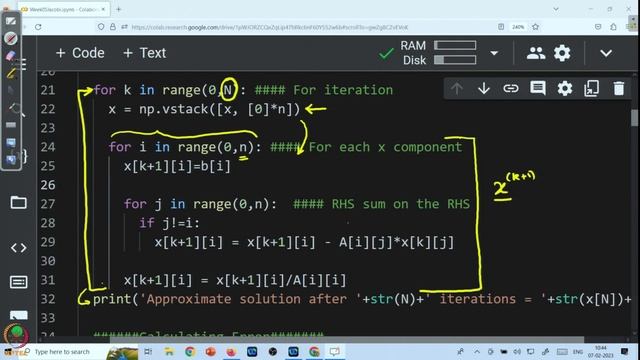The height and width of the screenshot is (360, 640).
Task: Move cell up with arrow icon
Action: [457, 88]
